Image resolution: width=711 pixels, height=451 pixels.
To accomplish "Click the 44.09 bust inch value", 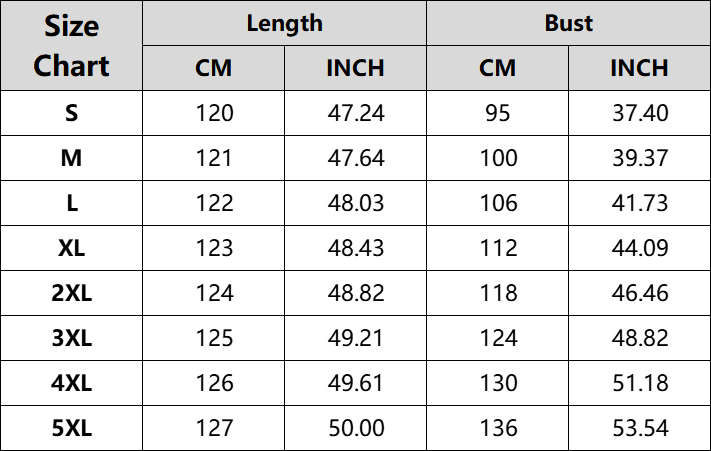I will pos(640,248).
